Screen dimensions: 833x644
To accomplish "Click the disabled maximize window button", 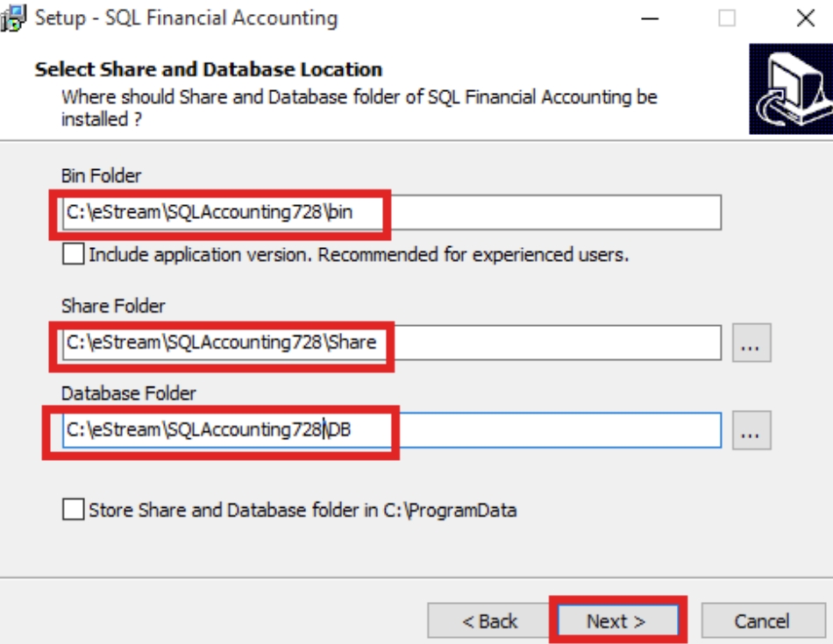I will (727, 18).
